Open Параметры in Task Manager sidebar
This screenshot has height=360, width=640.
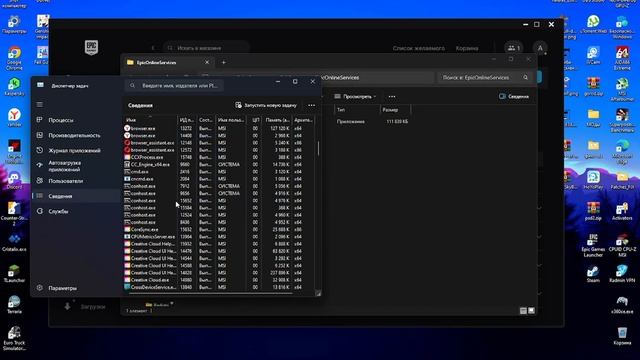click(x=62, y=288)
